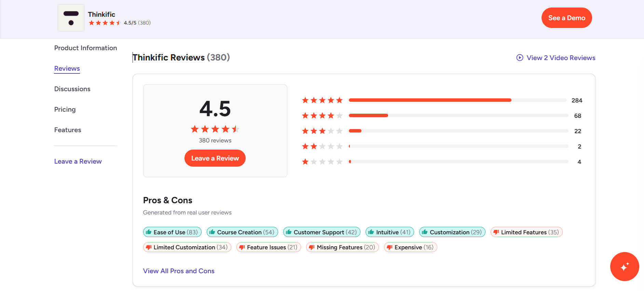The height and width of the screenshot is (291, 644).
Task: Filter by two-star rating stars
Action: click(322, 146)
